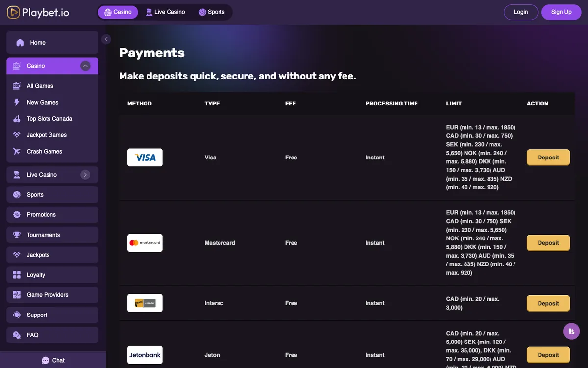Click Deposit for Visa
This screenshot has height=368, width=588.
click(548, 158)
